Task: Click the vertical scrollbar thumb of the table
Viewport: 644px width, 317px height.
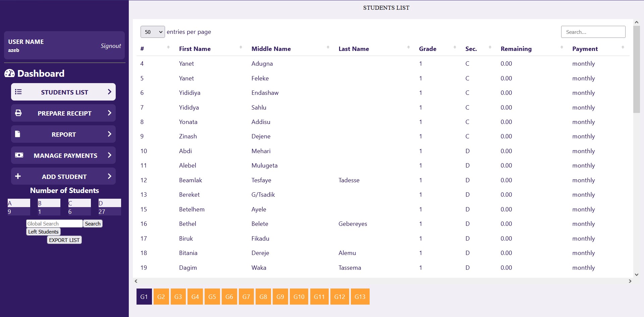Action: tap(637, 69)
